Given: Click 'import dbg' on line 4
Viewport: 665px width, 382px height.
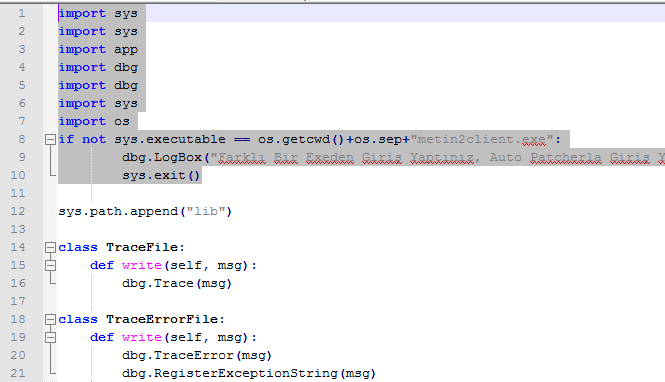Looking at the screenshot, I should click(x=98, y=67).
